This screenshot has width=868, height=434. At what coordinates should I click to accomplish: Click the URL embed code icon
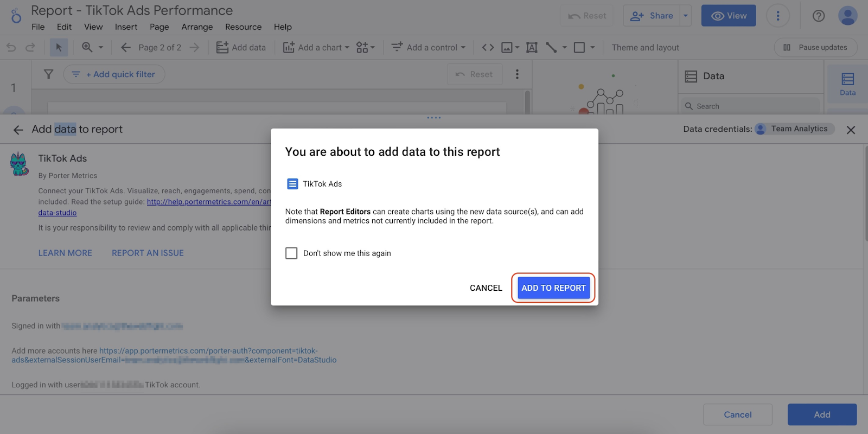coord(488,48)
